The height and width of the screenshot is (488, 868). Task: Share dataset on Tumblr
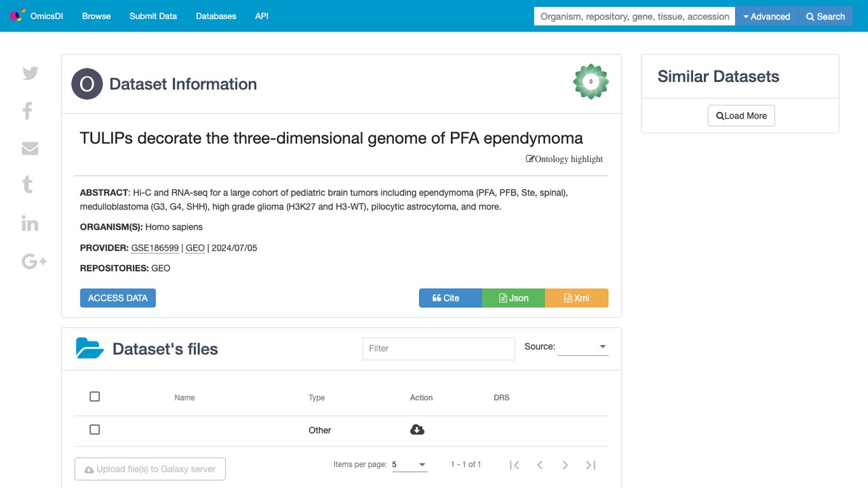(x=28, y=184)
